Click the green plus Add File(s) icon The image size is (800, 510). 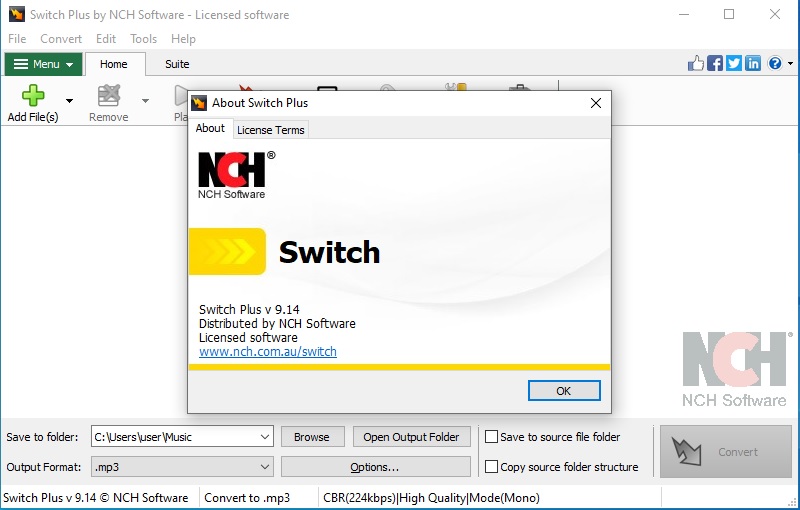(x=33, y=95)
